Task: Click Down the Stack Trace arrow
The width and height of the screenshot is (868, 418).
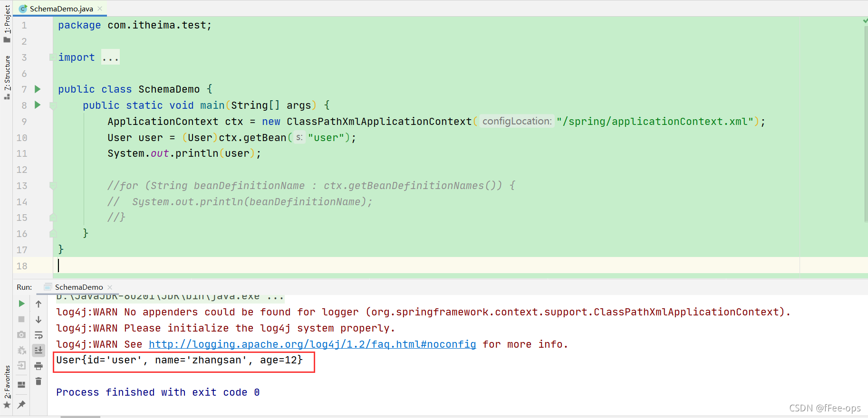Action: click(39, 320)
